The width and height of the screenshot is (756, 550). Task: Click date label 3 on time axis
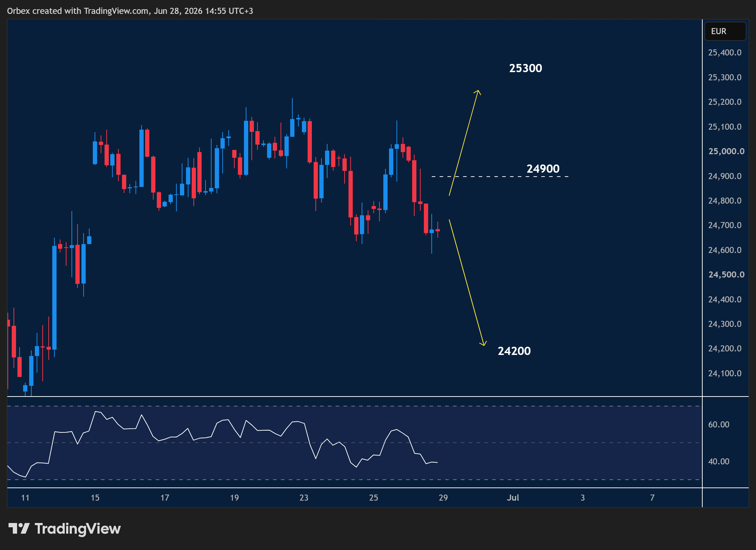582,498
